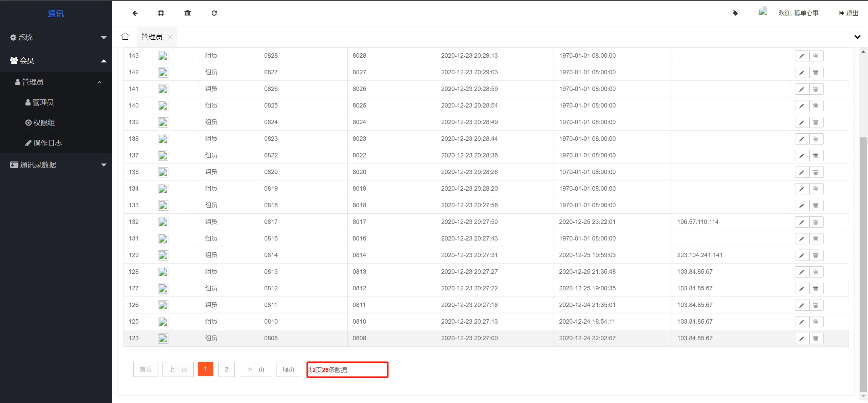Open 操作日志 in the sidebar
The height and width of the screenshot is (403, 868).
[47, 143]
